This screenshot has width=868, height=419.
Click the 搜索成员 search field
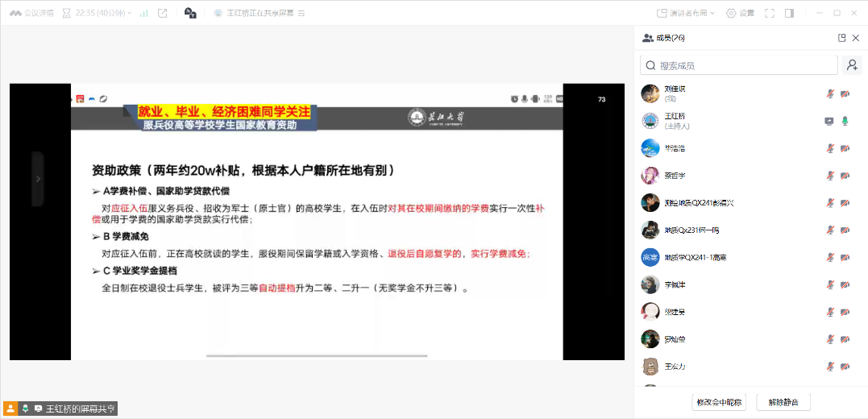(739, 65)
